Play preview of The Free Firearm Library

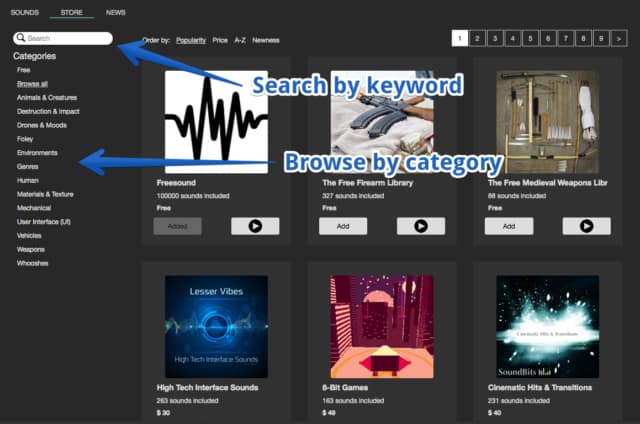pos(420,226)
